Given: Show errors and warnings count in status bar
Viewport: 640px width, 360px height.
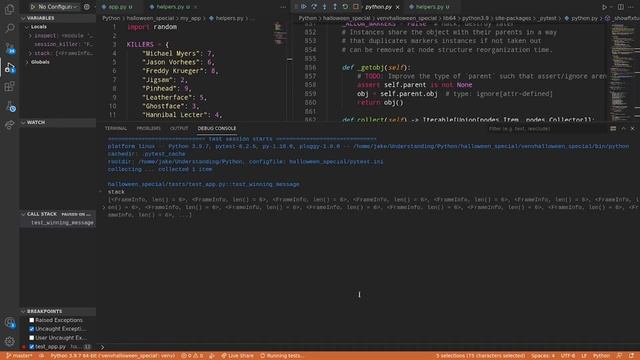Looking at the screenshot, I should click(192, 356).
